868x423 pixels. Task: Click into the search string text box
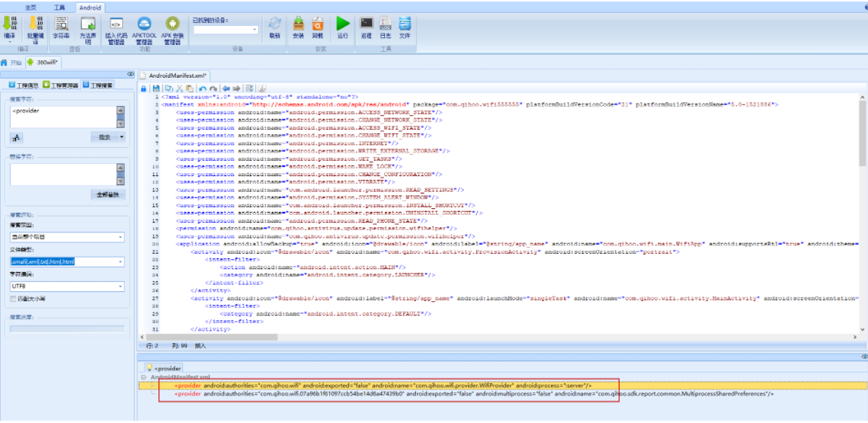pos(63,117)
